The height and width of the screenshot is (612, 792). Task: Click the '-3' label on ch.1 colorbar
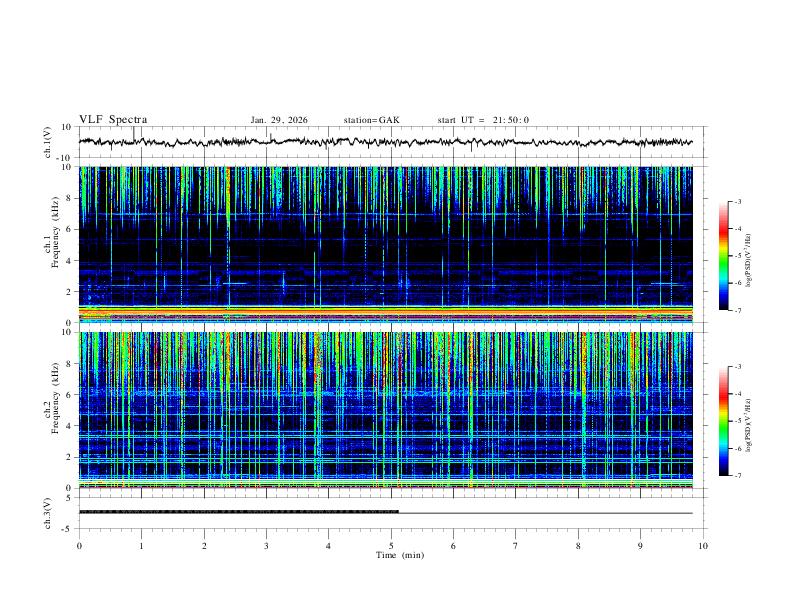[737, 202]
